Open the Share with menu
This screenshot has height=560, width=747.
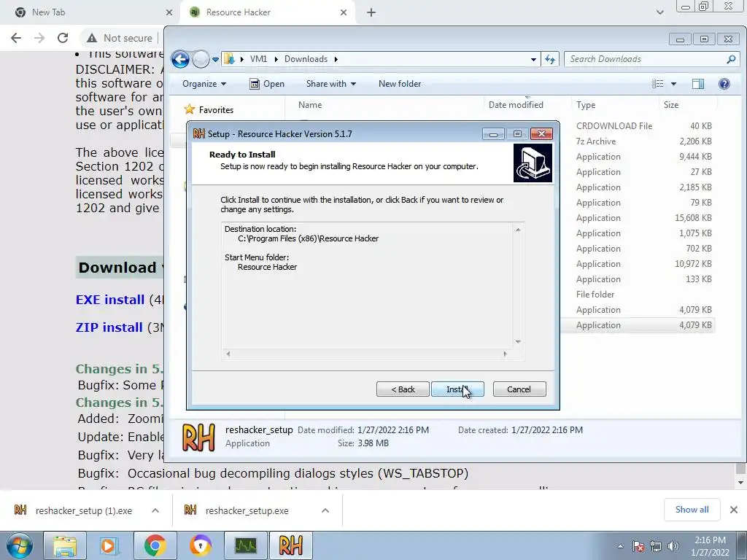(331, 84)
